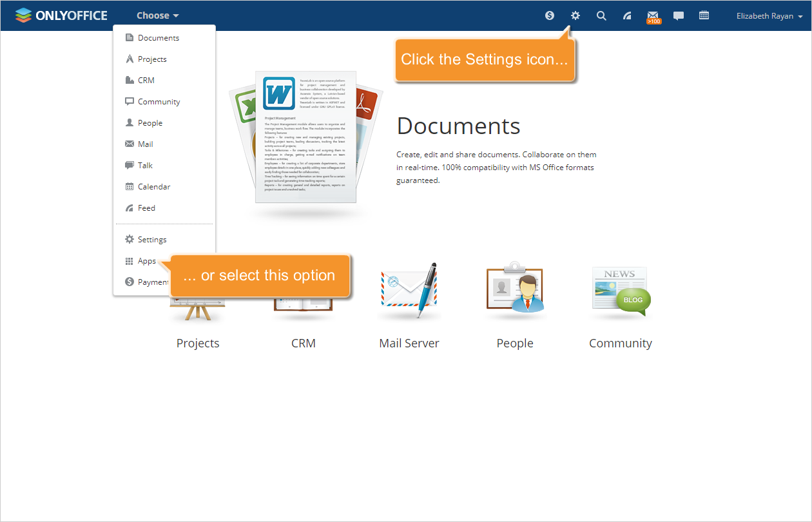
Task: Click the ONLYOFFICE logo
Action: coord(61,15)
